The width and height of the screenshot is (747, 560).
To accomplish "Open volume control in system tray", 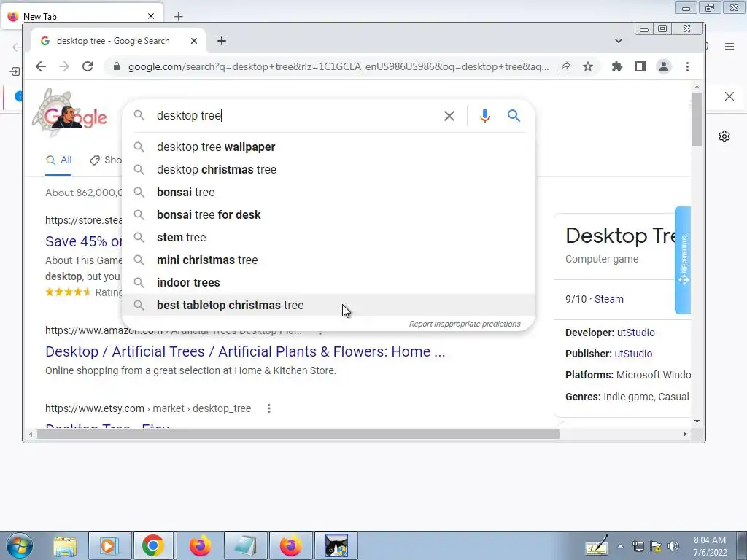I will tap(673, 546).
